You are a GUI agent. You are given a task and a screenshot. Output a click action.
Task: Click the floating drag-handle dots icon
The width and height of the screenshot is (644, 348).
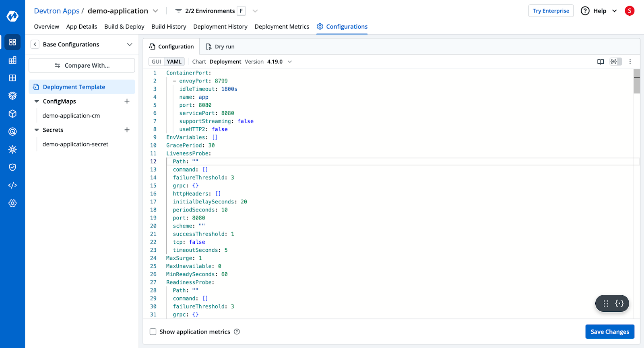click(x=606, y=304)
